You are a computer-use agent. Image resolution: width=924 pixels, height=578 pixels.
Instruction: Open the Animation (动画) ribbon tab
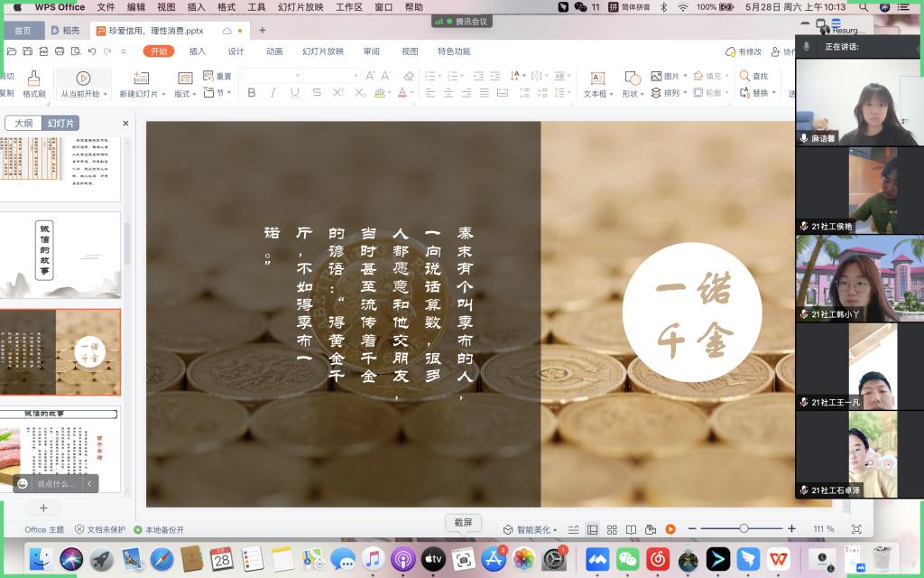[x=274, y=51]
